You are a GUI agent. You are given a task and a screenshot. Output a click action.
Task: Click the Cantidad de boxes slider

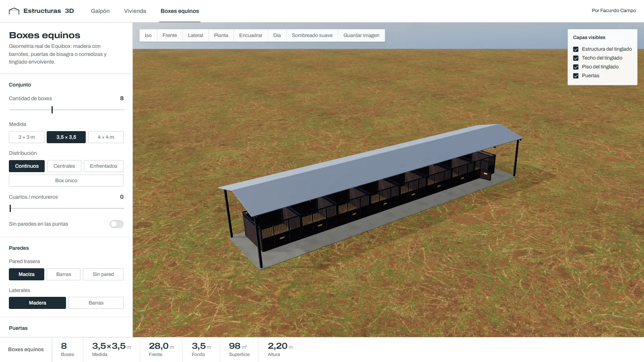(66, 110)
